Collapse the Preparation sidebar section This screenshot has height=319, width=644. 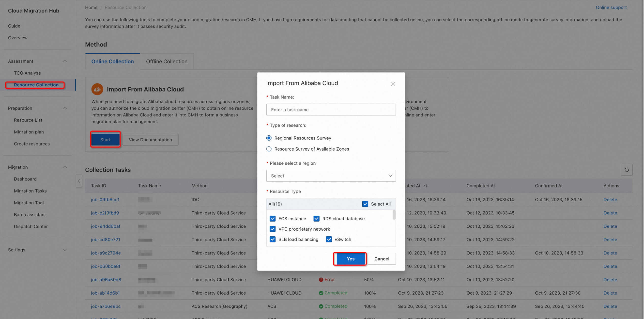point(64,108)
